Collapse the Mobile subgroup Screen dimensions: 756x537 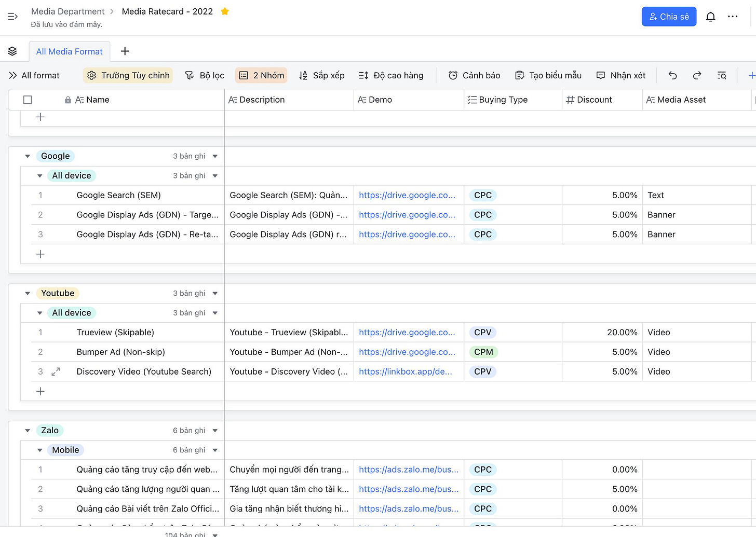pos(39,450)
